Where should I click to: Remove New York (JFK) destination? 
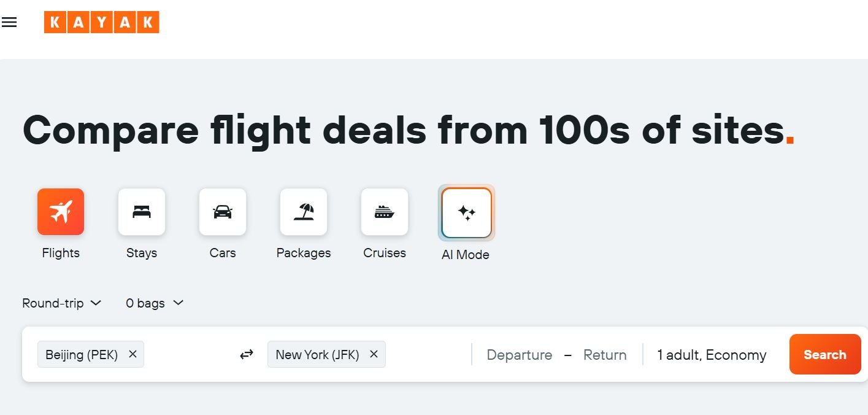pos(374,354)
